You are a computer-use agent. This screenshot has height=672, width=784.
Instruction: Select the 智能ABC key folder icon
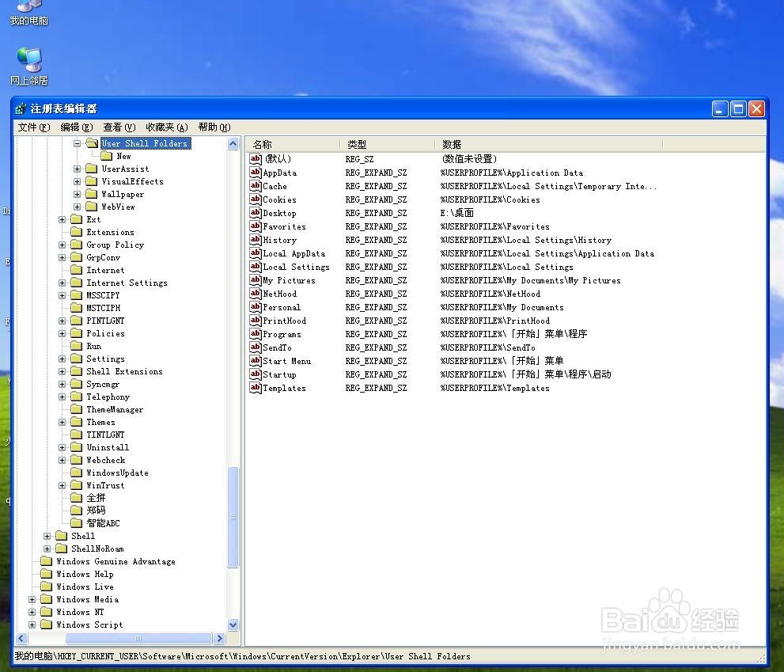pos(77,523)
